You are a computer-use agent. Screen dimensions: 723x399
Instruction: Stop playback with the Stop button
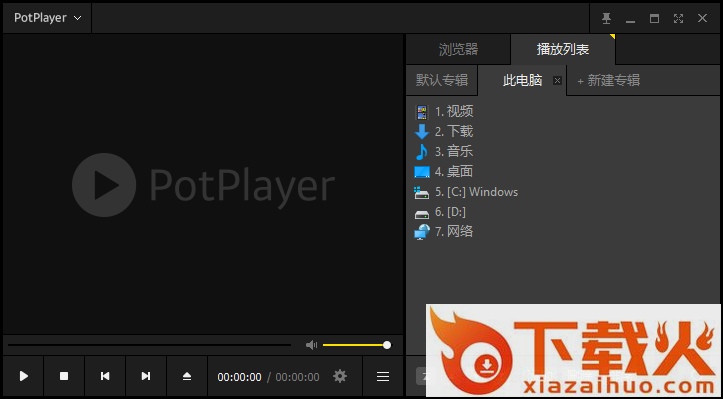(x=64, y=376)
